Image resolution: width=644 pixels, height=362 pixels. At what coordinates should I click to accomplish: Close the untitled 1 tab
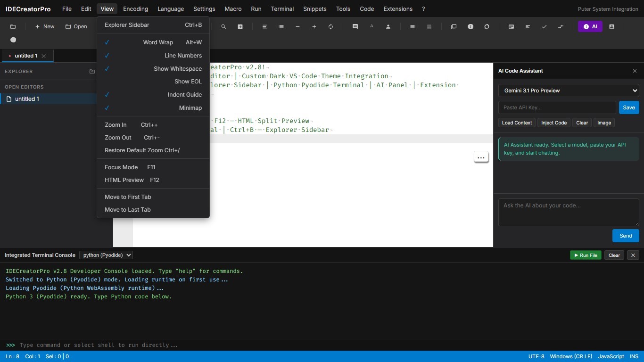coord(44,56)
